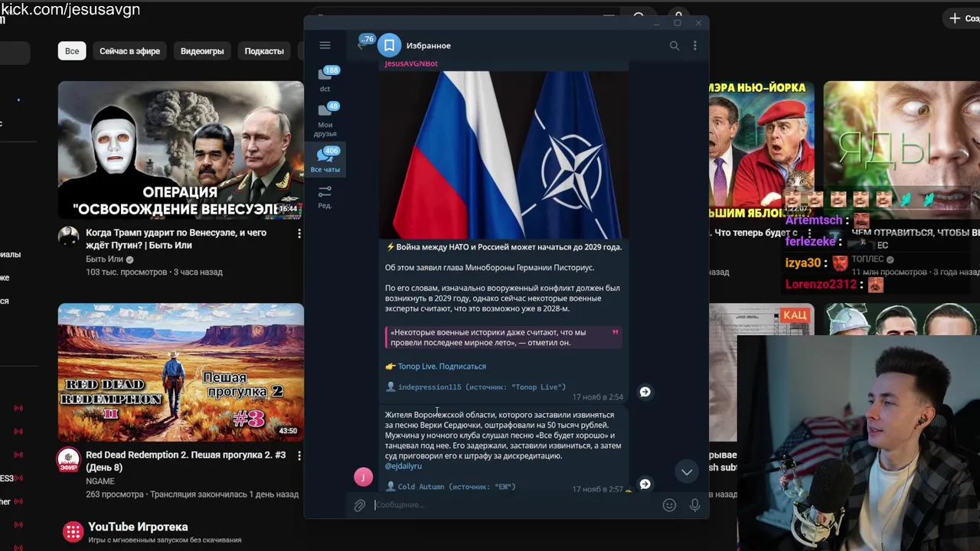Open options menu for the Red Dead video
This screenshot has width=980, height=551.
coord(299,455)
